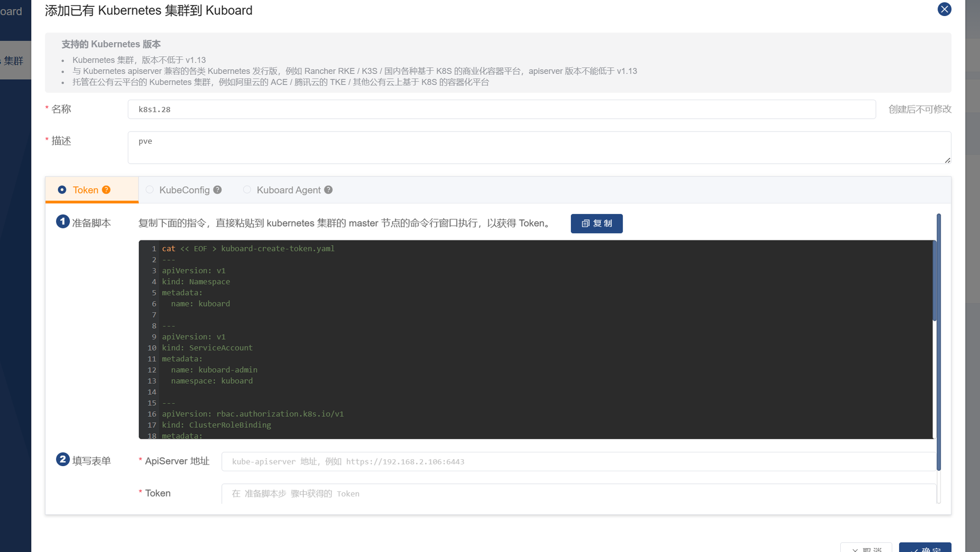Screen dimensions: 980x552
Task: Click 'metadata:' on code line 11
Action: coord(182,359)
